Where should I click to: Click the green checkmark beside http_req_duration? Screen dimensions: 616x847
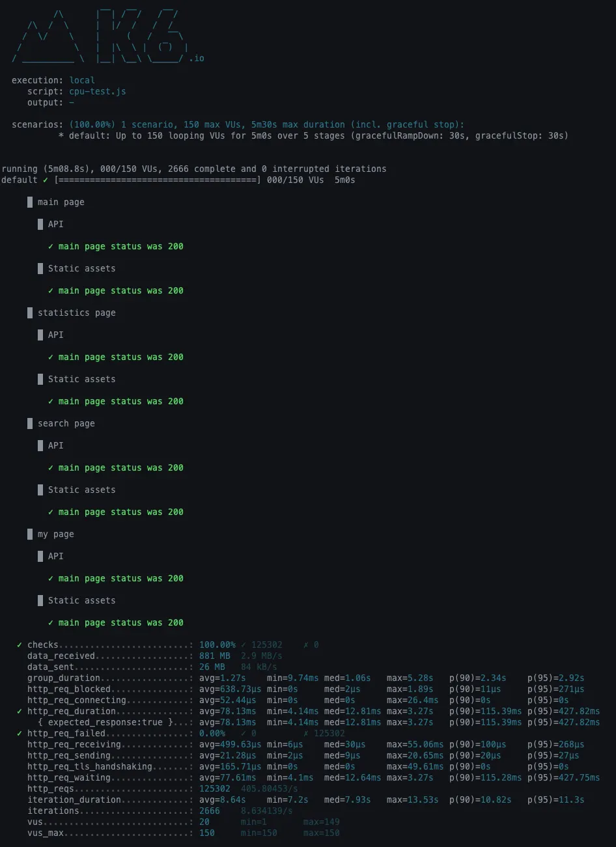tap(20, 712)
